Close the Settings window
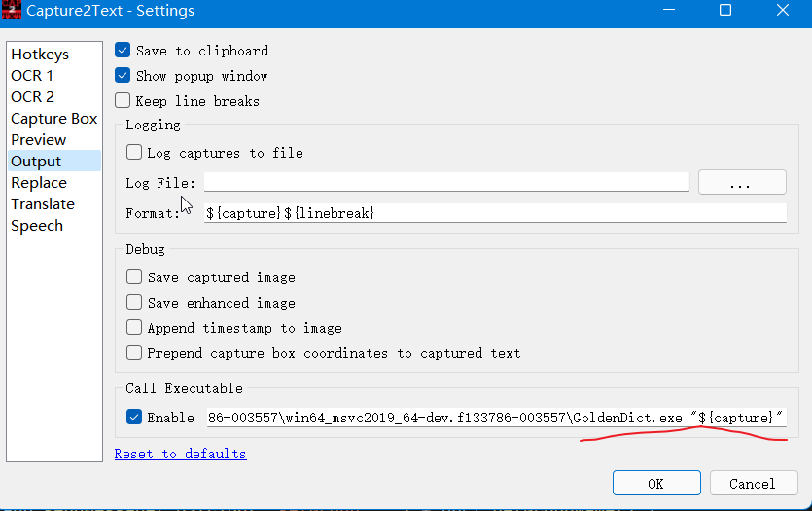This screenshot has width=812, height=511. [783, 10]
